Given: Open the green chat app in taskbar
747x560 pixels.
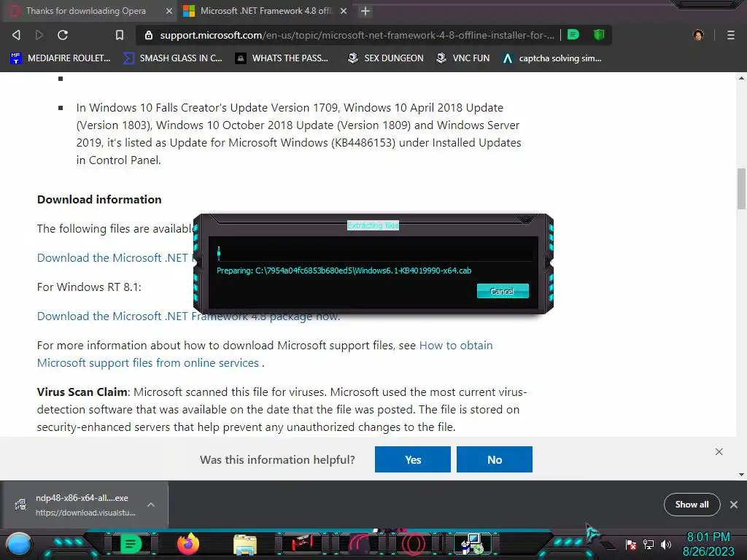Looking at the screenshot, I should pos(131,544).
